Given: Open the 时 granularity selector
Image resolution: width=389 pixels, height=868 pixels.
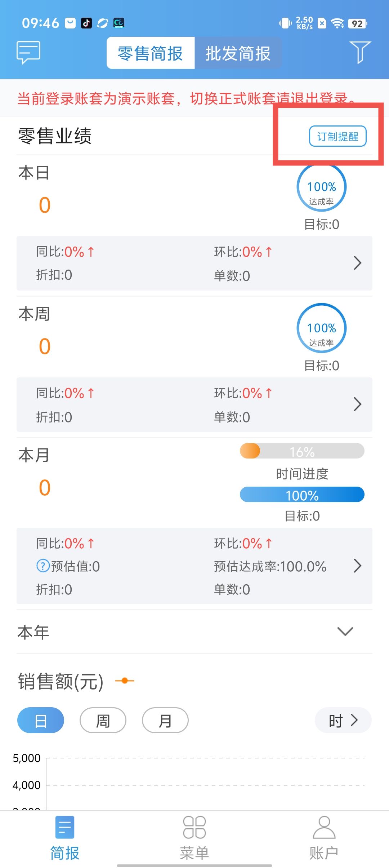Looking at the screenshot, I should pos(343,720).
